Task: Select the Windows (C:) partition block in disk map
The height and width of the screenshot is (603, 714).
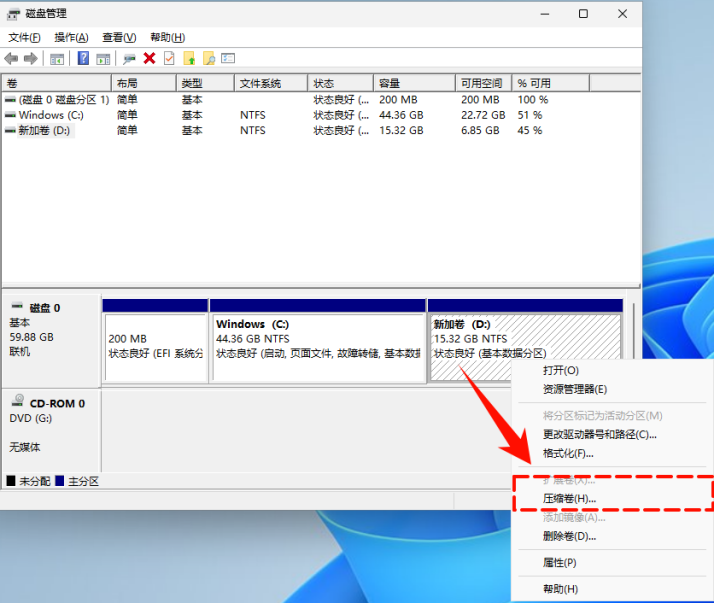Action: coord(318,347)
